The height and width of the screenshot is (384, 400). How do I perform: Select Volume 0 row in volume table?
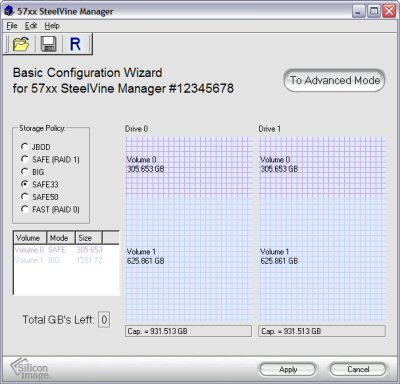coord(66,250)
